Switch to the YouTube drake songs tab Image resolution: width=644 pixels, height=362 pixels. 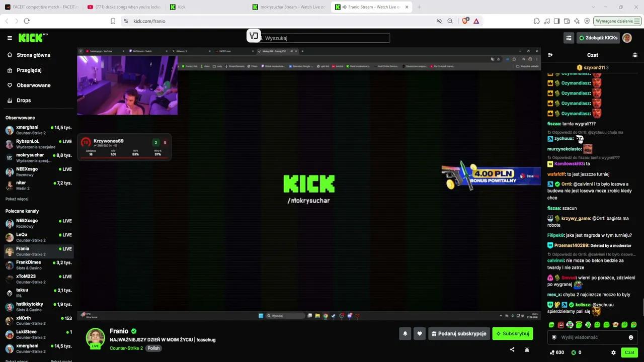point(124,7)
